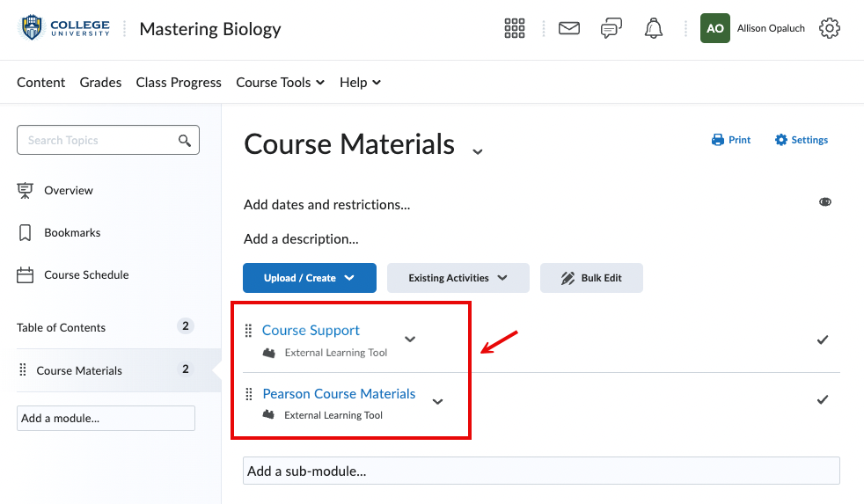
Task: Grab the Pearson Course Materials drag handle
Action: pos(249,394)
